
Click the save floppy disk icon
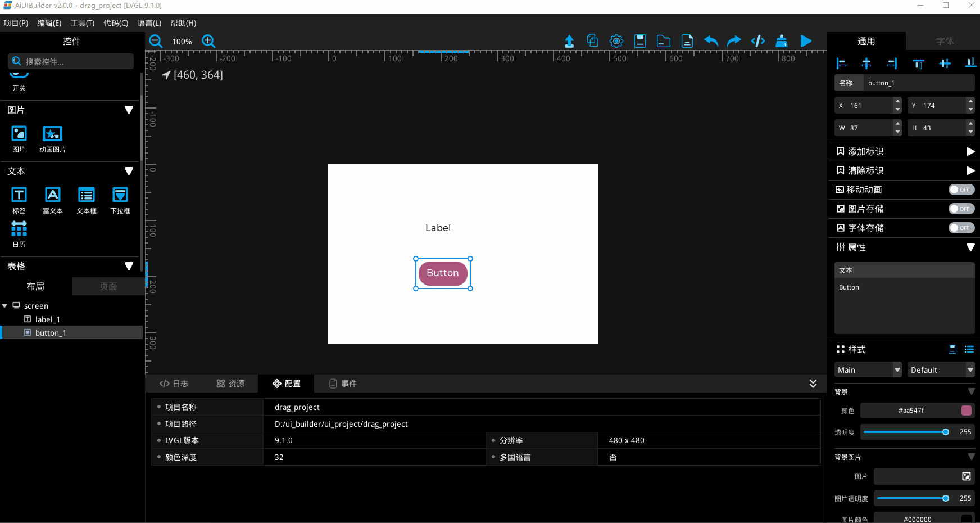640,41
